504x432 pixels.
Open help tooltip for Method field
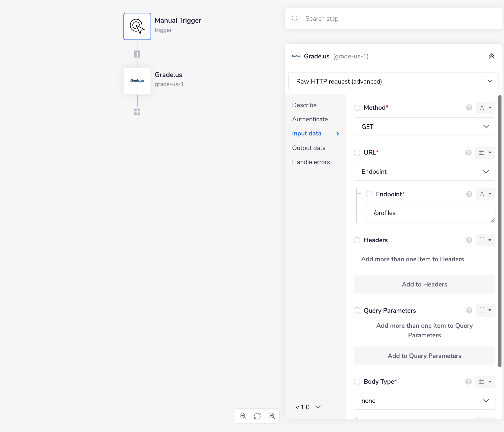coord(469,107)
